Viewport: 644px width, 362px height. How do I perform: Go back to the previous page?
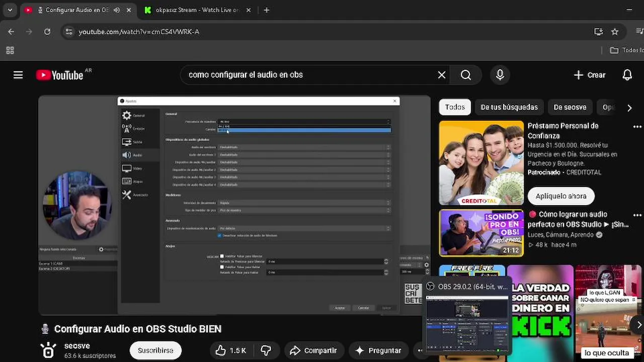point(11,31)
